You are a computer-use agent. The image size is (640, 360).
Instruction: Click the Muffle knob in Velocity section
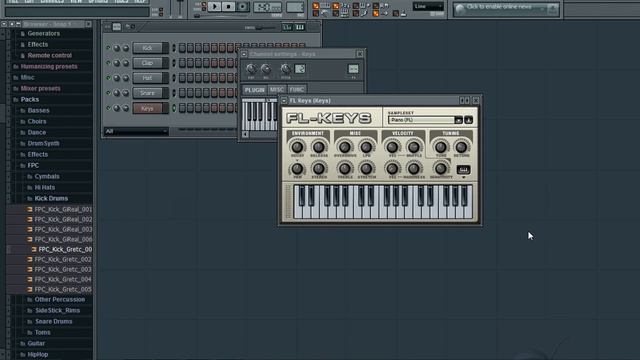pyautogui.click(x=413, y=147)
